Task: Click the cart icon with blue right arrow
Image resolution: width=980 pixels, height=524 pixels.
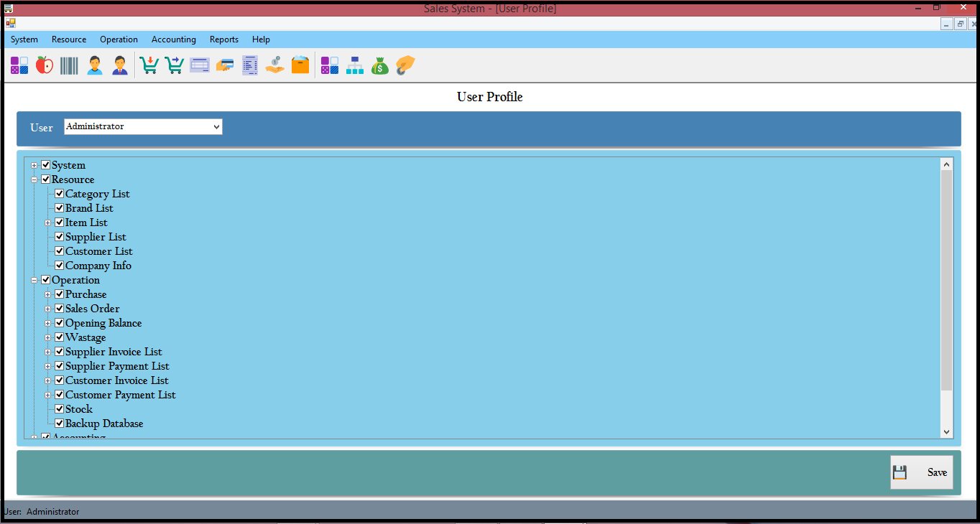Action: tap(175, 66)
